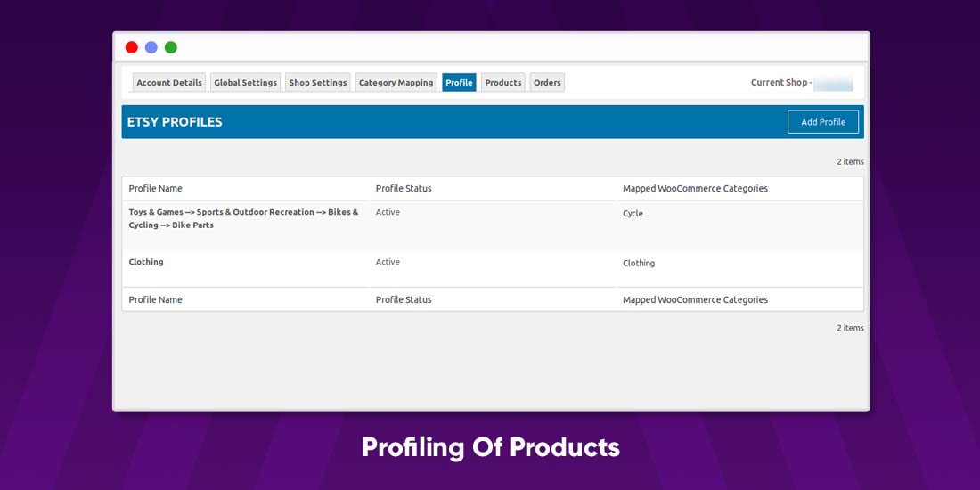
Task: Click the bottom Profile Status footer header
Action: coord(404,299)
